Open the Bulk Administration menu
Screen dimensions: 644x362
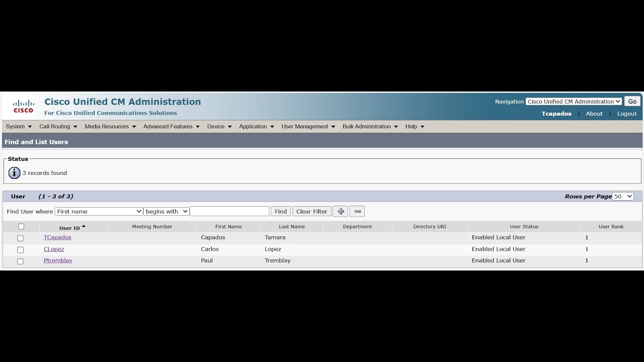370,127
